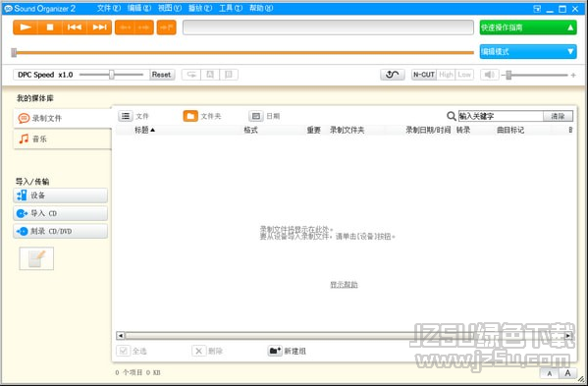Expand the green quick operation guide panel
Viewport: 588px width, 386px height.
[x=528, y=28]
